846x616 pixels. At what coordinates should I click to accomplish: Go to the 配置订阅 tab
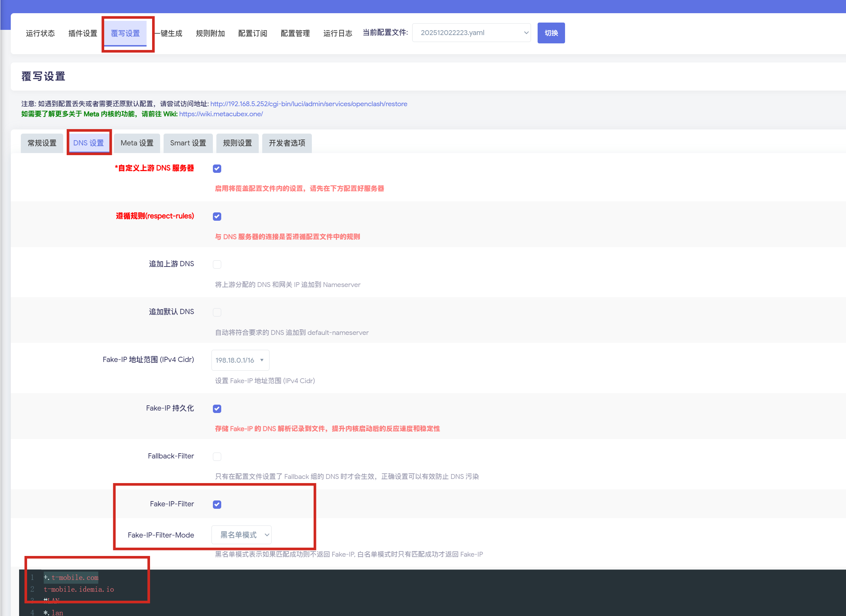tap(252, 34)
